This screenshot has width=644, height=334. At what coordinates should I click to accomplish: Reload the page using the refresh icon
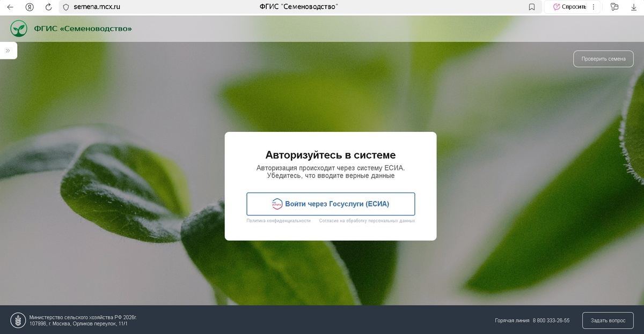coord(49,7)
